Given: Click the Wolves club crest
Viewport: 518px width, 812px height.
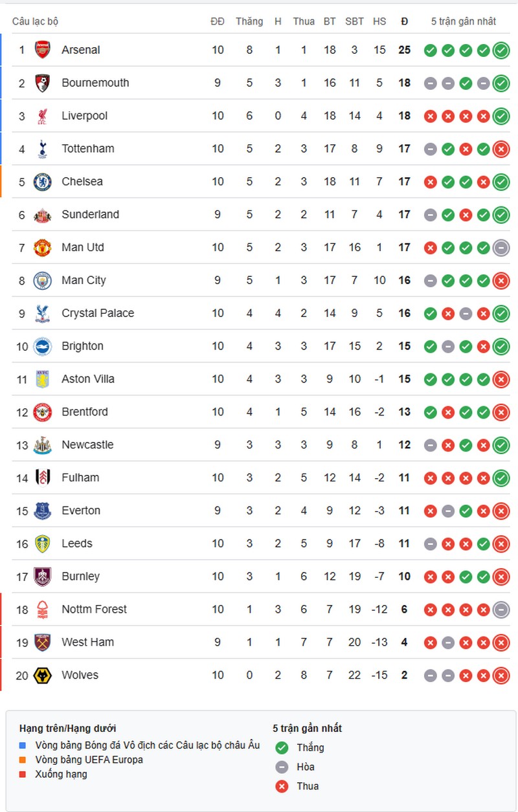Looking at the screenshot, I should click(x=42, y=675).
